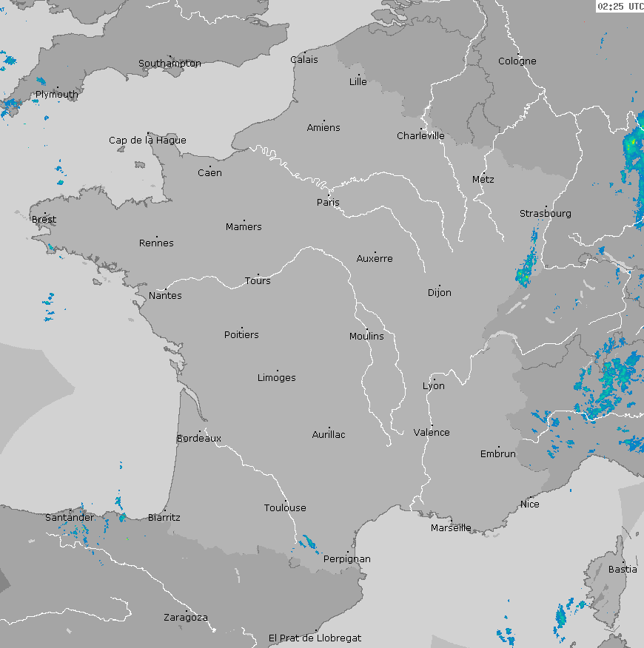The image size is (644, 648).
Task: Select the Brest city label
Action: coord(44,220)
